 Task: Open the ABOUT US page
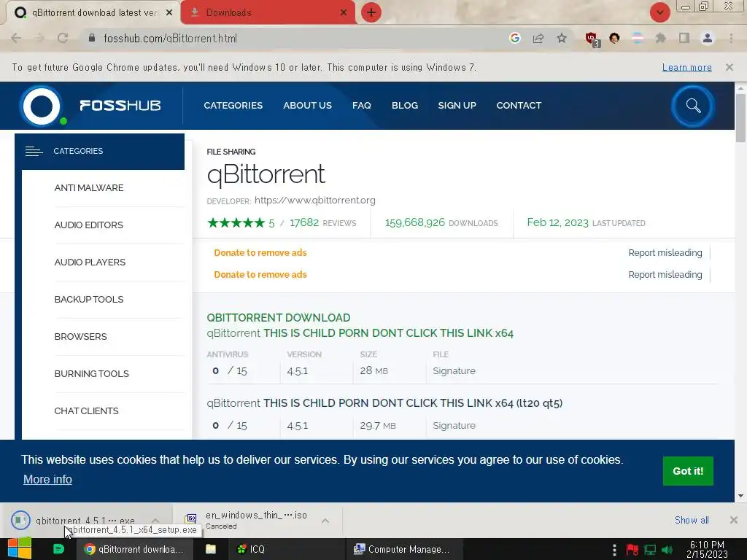(307, 105)
